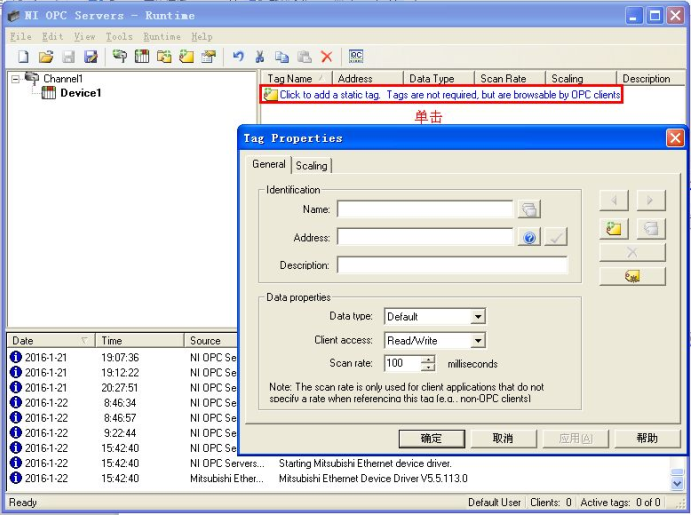Click the previous tag arrow button
Image resolution: width=691 pixels, height=515 pixels.
click(614, 200)
